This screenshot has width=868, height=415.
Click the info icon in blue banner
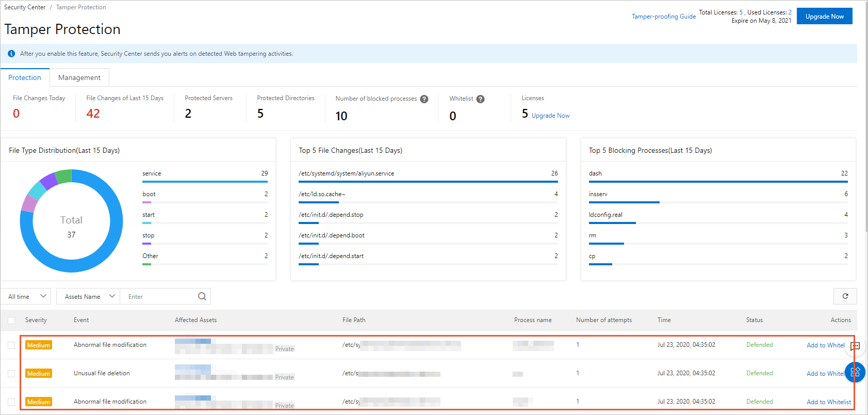[11, 54]
